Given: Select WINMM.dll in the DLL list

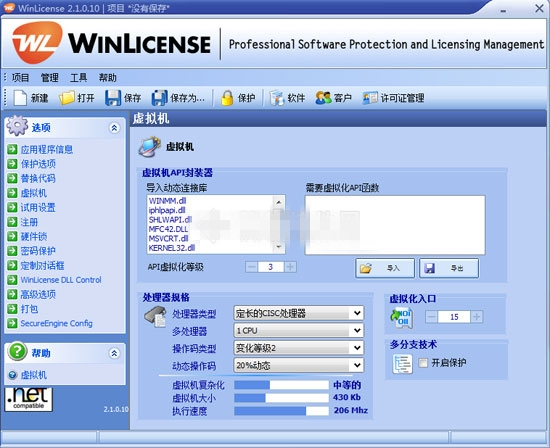Looking at the screenshot, I should 167,201.
